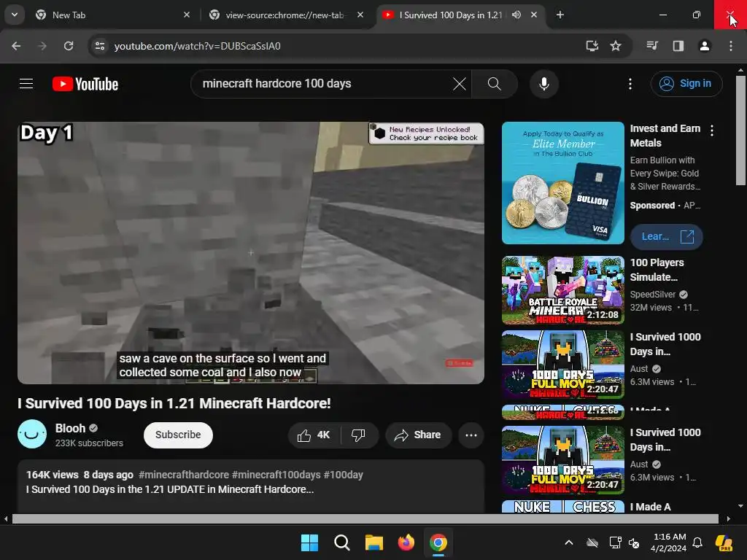Click the horizontal page scrollbar
Screen dimensions: 747x560
[365, 518]
